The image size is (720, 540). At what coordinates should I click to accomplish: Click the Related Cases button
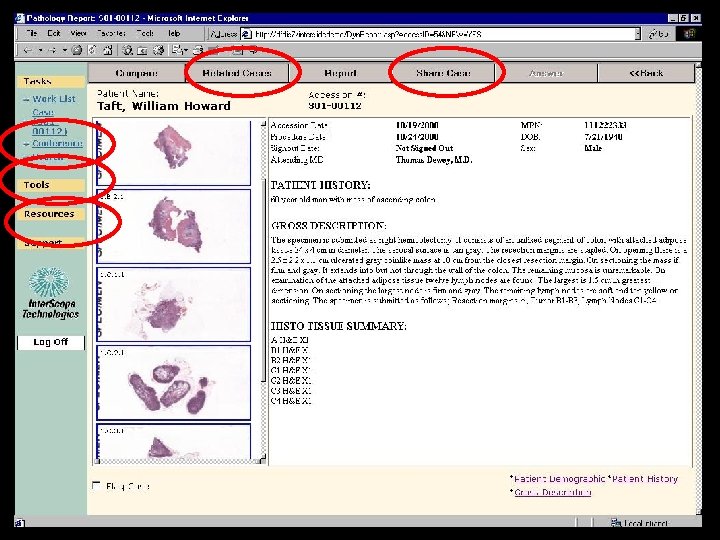tap(237, 73)
